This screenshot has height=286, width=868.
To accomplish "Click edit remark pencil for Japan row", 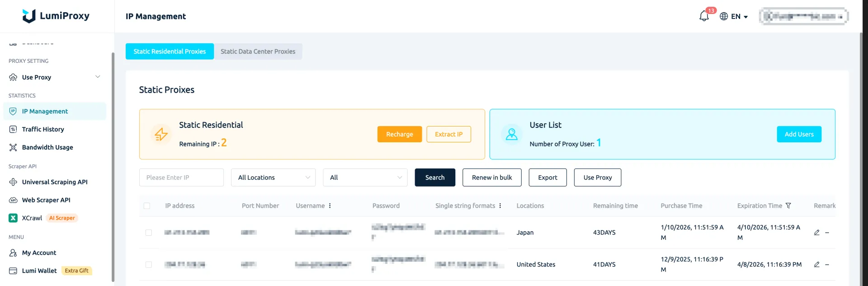I will pyautogui.click(x=816, y=233).
